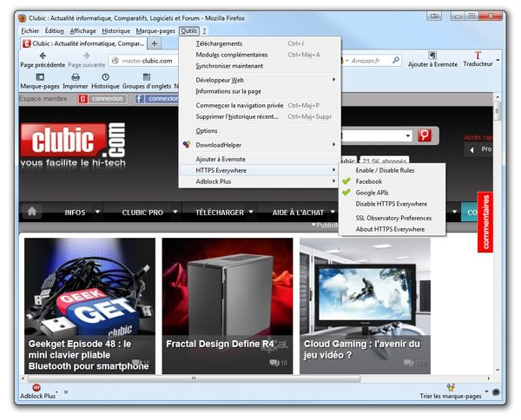
Task: Open a new tab with plus button
Action: point(155,43)
